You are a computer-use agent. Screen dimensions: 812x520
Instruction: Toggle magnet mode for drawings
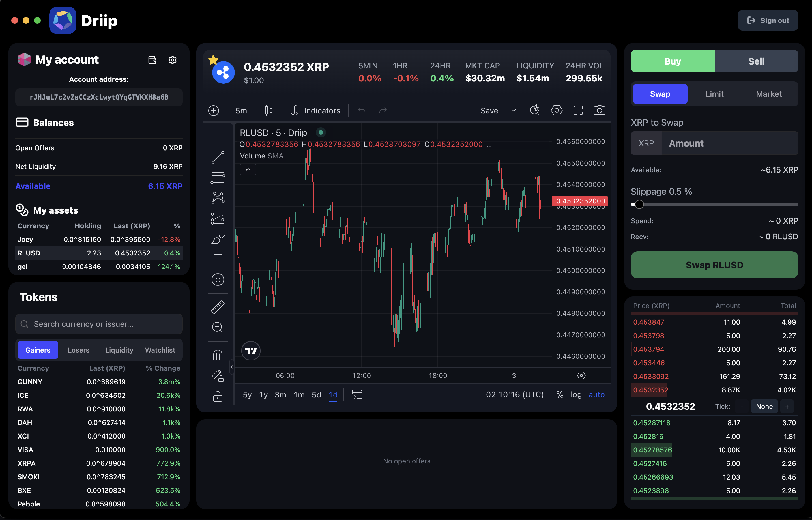[218, 355]
